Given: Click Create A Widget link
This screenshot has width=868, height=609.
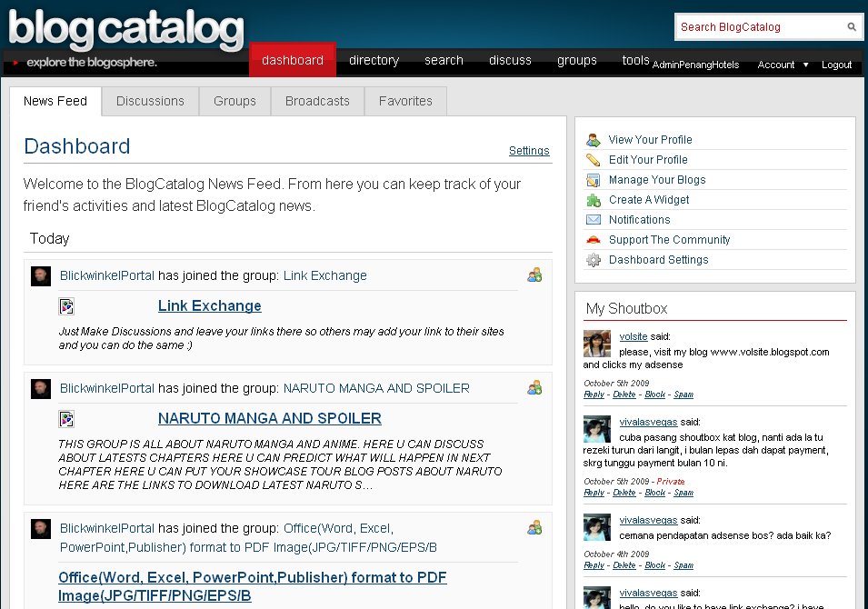Looking at the screenshot, I should (x=649, y=199).
